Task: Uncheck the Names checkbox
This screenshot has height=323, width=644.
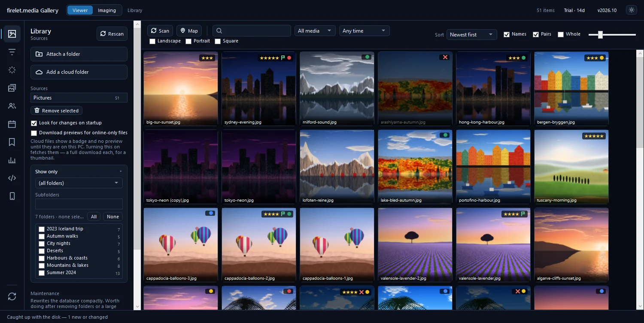Action: (507, 34)
